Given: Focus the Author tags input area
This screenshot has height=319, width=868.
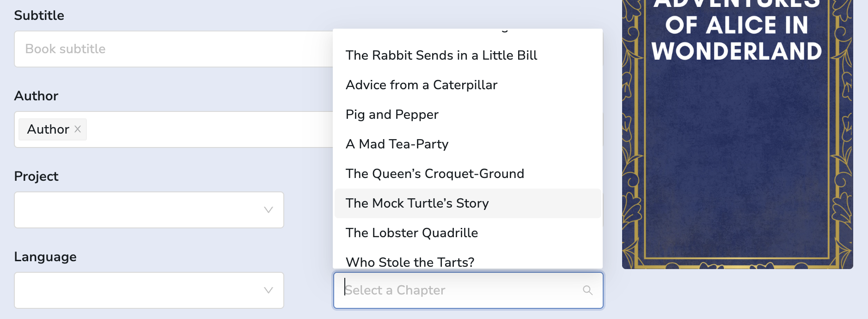Looking at the screenshot, I should (x=208, y=129).
